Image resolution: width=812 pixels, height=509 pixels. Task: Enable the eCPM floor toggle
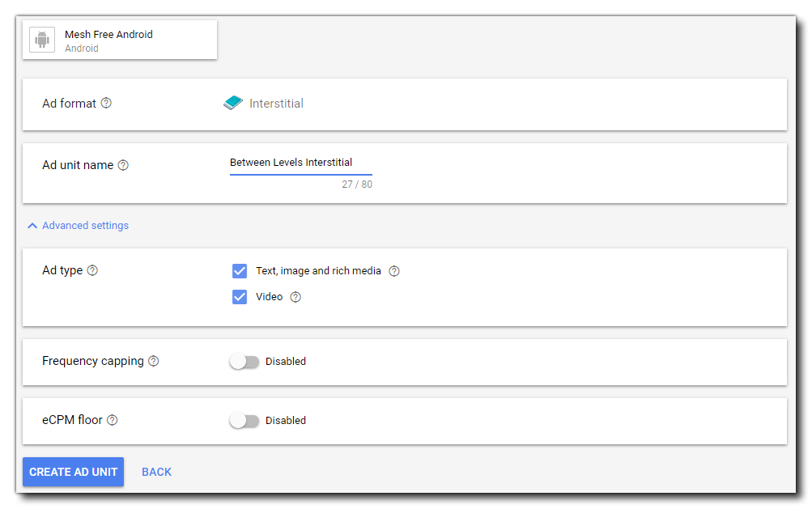coord(244,421)
